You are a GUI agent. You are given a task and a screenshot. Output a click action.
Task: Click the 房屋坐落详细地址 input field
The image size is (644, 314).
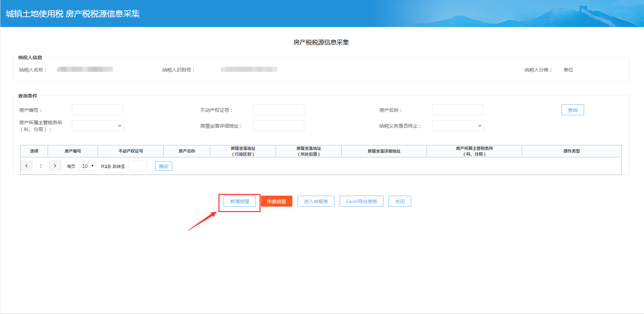(278, 126)
